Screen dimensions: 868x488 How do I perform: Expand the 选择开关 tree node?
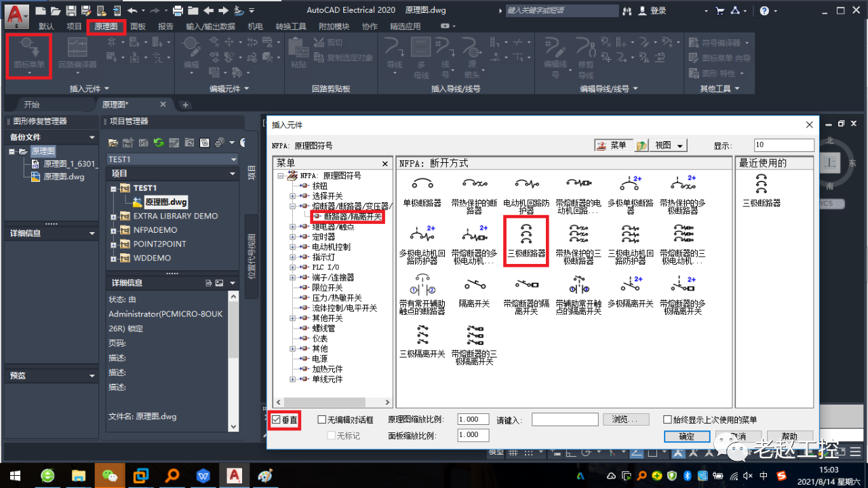tap(293, 196)
